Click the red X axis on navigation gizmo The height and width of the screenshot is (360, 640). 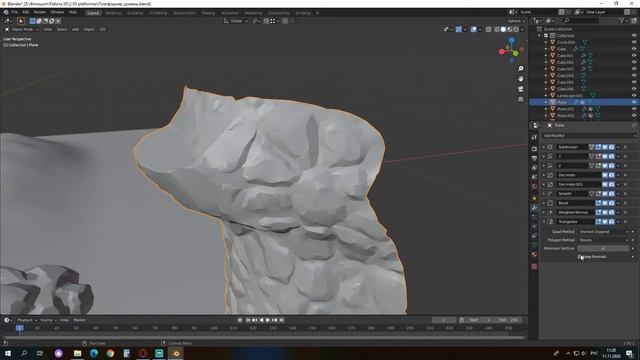tap(502, 51)
